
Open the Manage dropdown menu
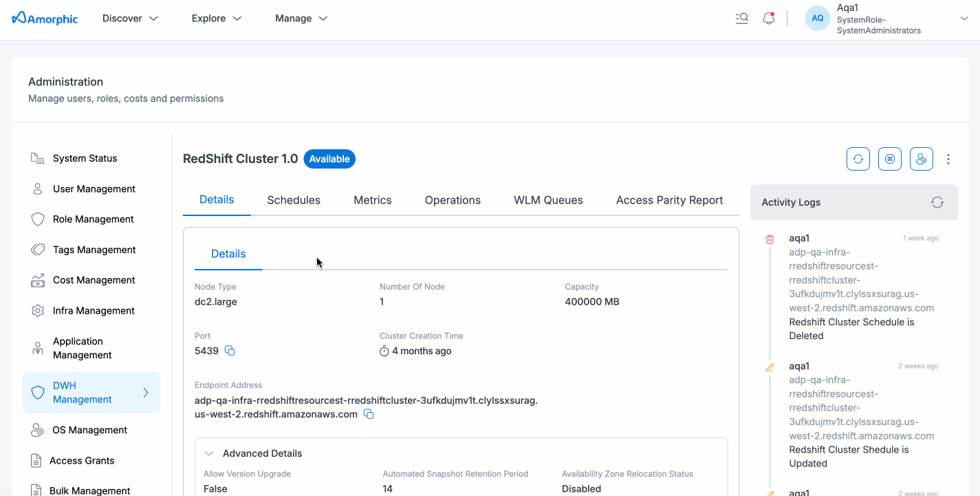[x=301, y=19]
